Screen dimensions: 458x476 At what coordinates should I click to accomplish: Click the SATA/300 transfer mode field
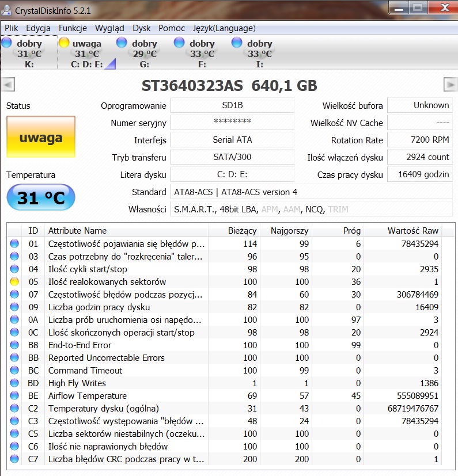(x=233, y=157)
